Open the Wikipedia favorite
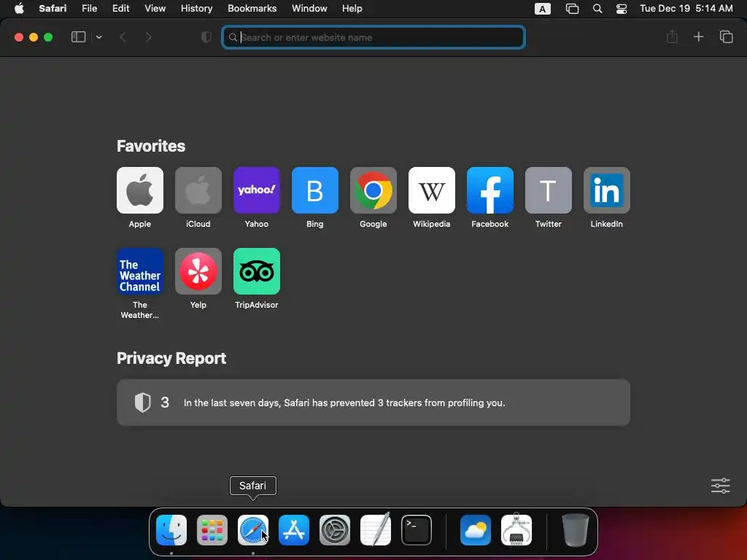Image resolution: width=747 pixels, height=560 pixels. tap(432, 190)
